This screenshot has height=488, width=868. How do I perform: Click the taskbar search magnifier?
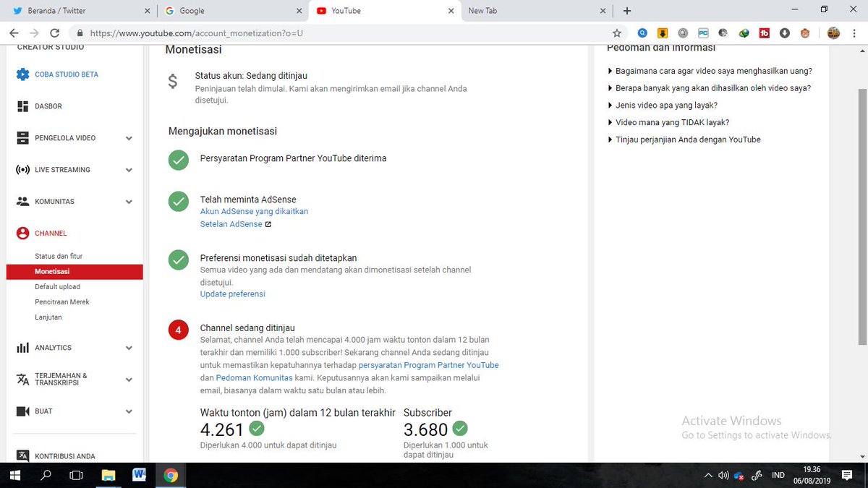click(x=46, y=476)
